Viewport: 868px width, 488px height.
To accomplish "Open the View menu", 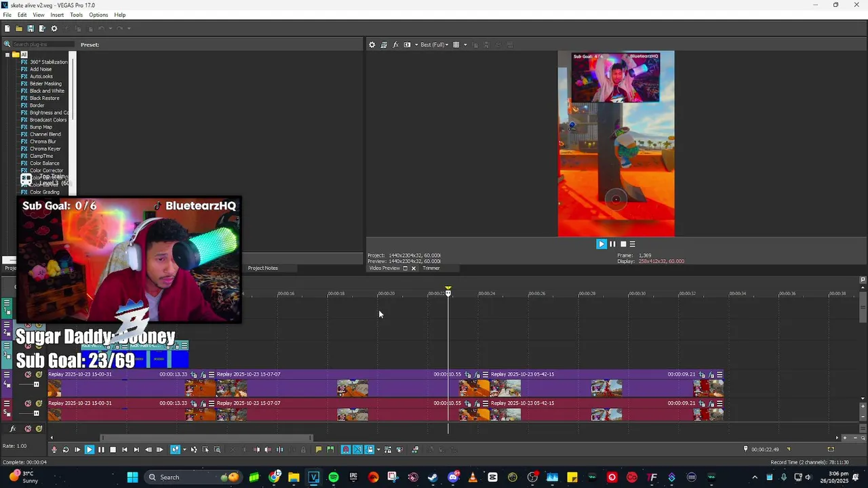I will (x=39, y=15).
